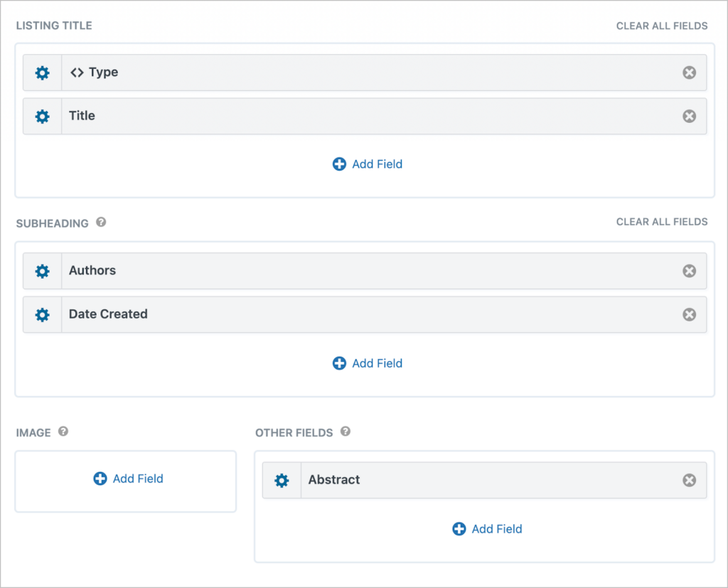Image resolution: width=728 pixels, height=588 pixels.
Task: Select the Authors field row label
Action: coord(92,270)
